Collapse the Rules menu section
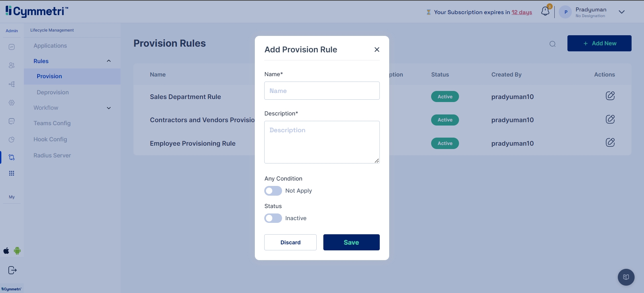This screenshot has height=293, width=644. 108,61
